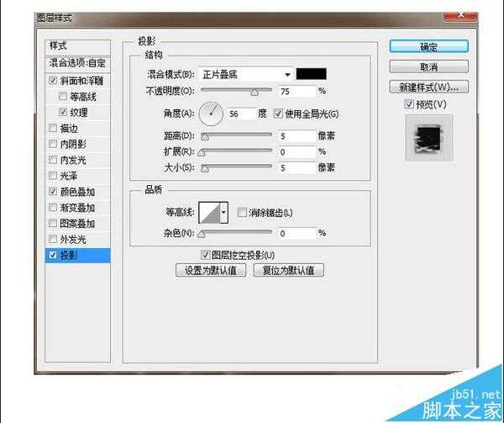Toggle 图层挖空投影 checkbox
The image size is (504, 423).
click(x=205, y=255)
